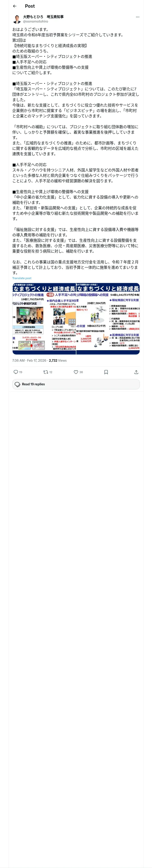Screen dimensions: 152x868
Task: Go back using the left arrow
Action: point(14,6)
